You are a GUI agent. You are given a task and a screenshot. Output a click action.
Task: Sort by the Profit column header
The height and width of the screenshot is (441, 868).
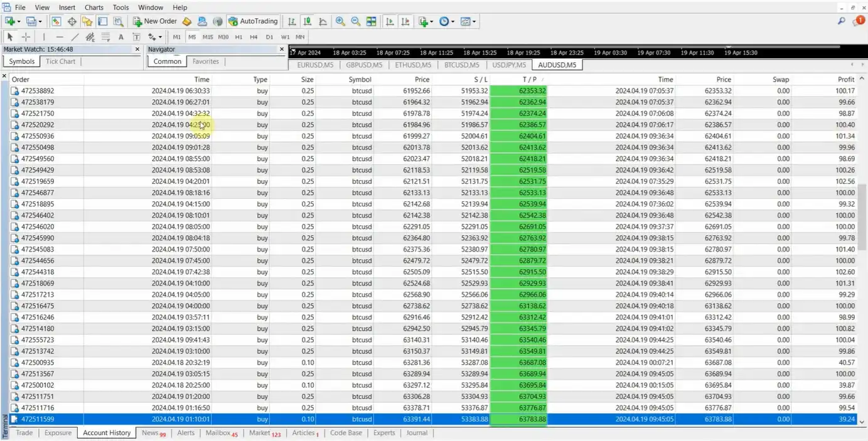846,80
